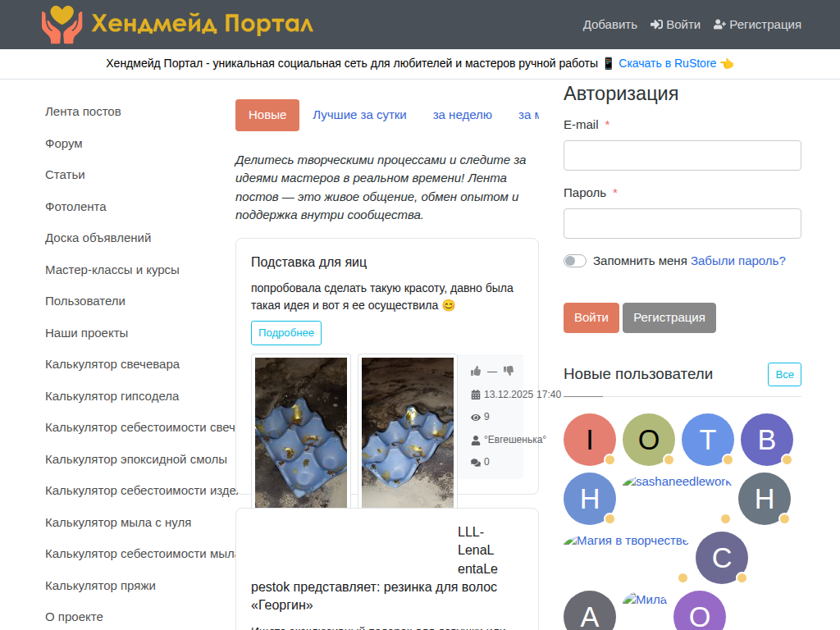Click the calendar icon next to post date

476,395
